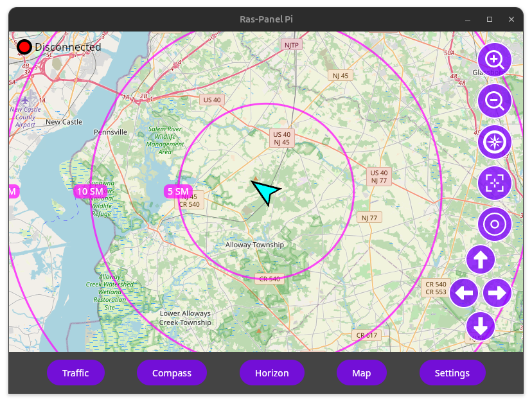This screenshot has height=404, width=532.
Task: Open the Horizon view
Action: point(272,373)
